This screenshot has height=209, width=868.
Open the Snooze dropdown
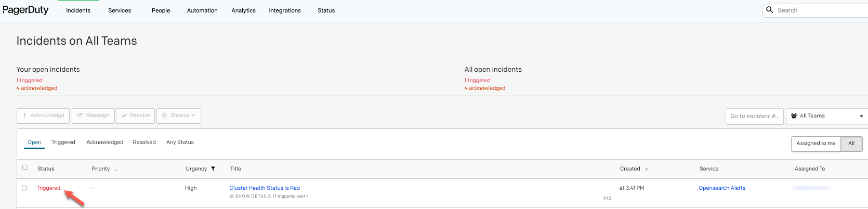click(179, 115)
